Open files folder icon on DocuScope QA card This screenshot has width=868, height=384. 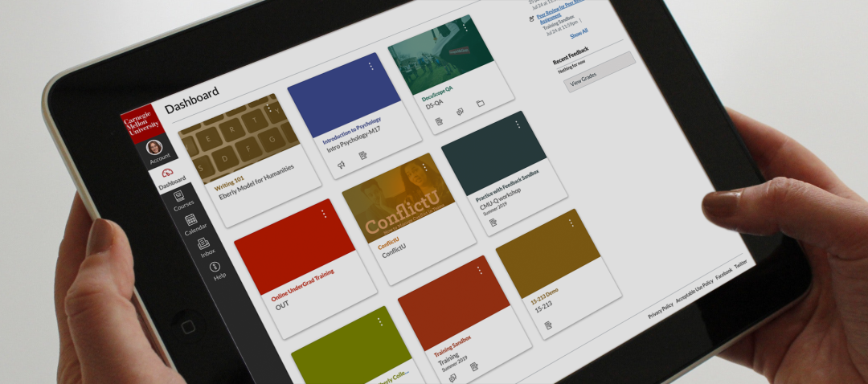point(481,103)
